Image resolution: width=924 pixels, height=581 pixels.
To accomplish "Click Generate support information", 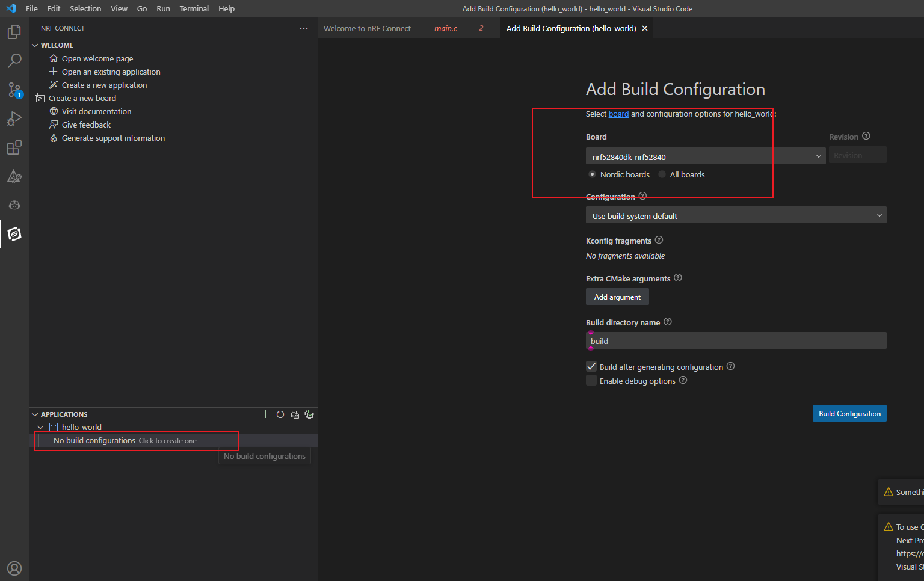I will (x=113, y=138).
